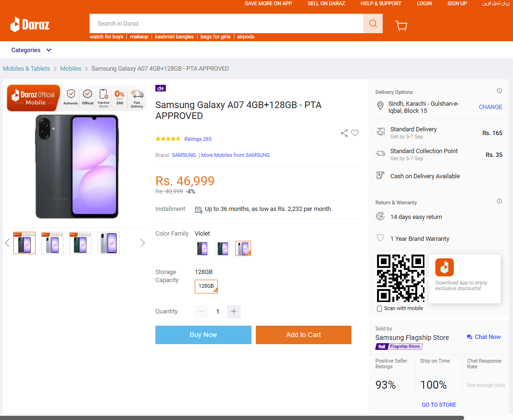Image resolution: width=513 pixels, height=420 pixels.
Task: Expand the Categories dropdown
Action: pos(31,50)
